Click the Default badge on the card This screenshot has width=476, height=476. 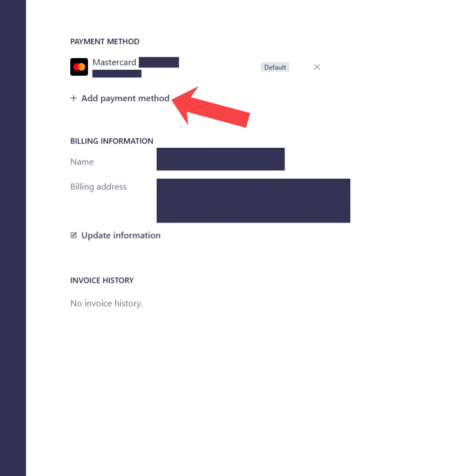(x=275, y=68)
